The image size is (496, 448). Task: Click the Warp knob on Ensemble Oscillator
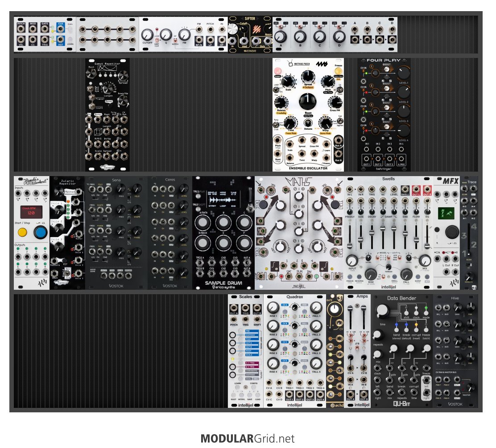(x=325, y=123)
